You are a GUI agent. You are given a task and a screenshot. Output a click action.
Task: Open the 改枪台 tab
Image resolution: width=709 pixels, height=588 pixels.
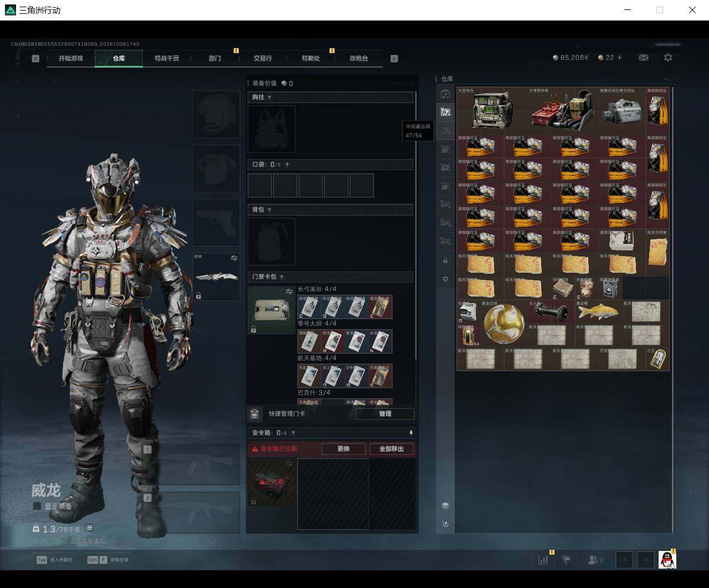click(358, 58)
